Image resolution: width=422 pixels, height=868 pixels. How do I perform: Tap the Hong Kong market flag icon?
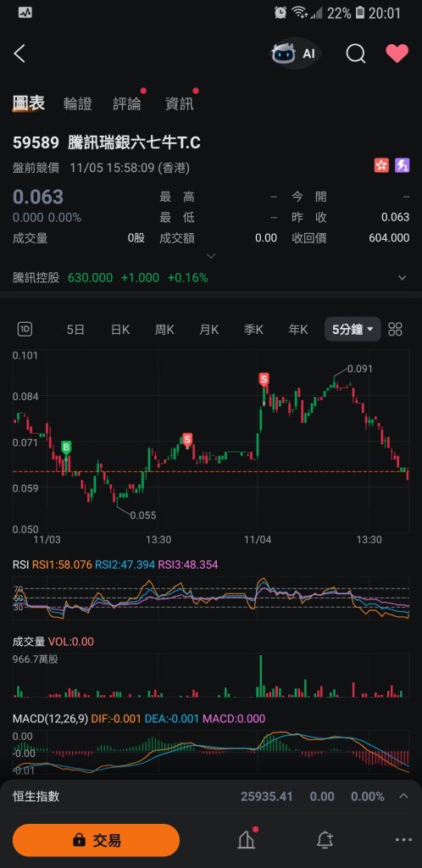pyautogui.click(x=381, y=165)
